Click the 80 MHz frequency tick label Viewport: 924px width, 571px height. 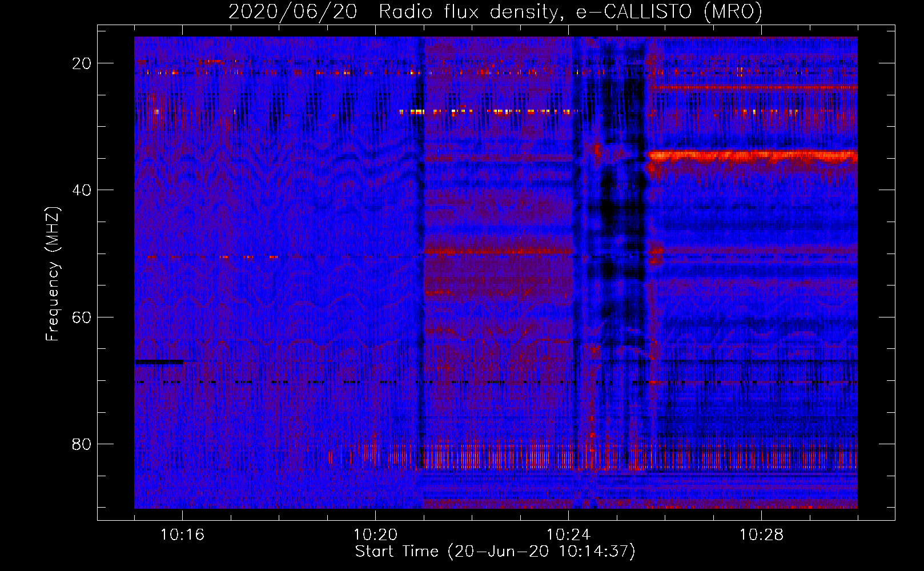tap(82, 444)
